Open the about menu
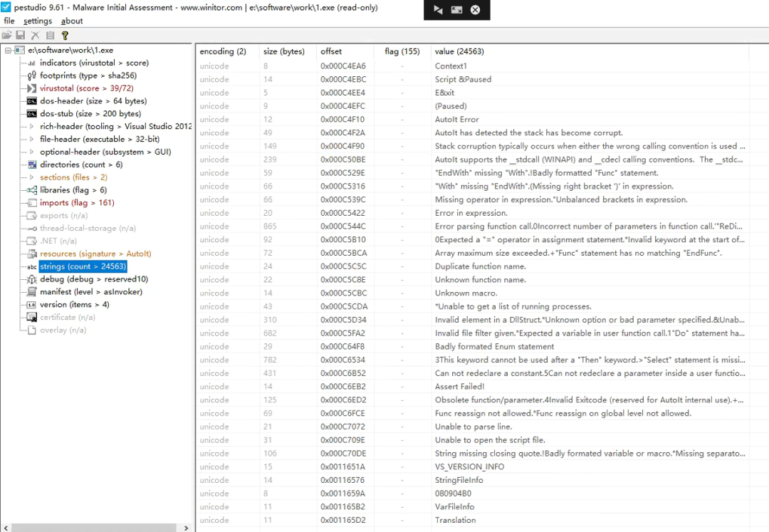 (72, 21)
